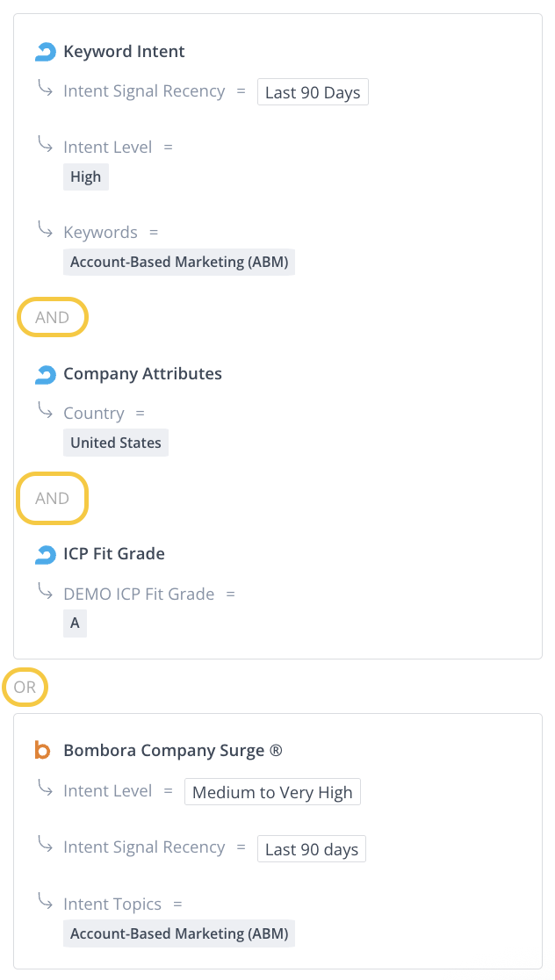The height and width of the screenshot is (980, 555).
Task: Select the Intent Topics Account-Based Marketing (ABM) tag
Action: (x=179, y=933)
